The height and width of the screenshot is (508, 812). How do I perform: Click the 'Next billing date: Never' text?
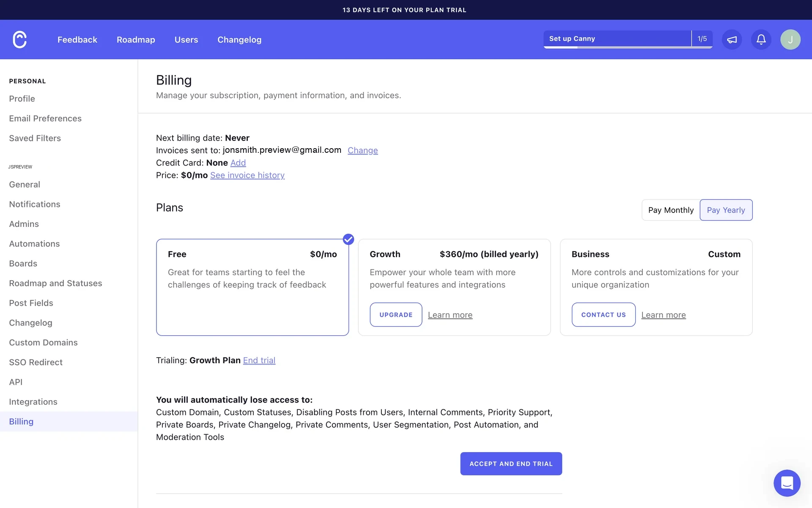(x=203, y=138)
